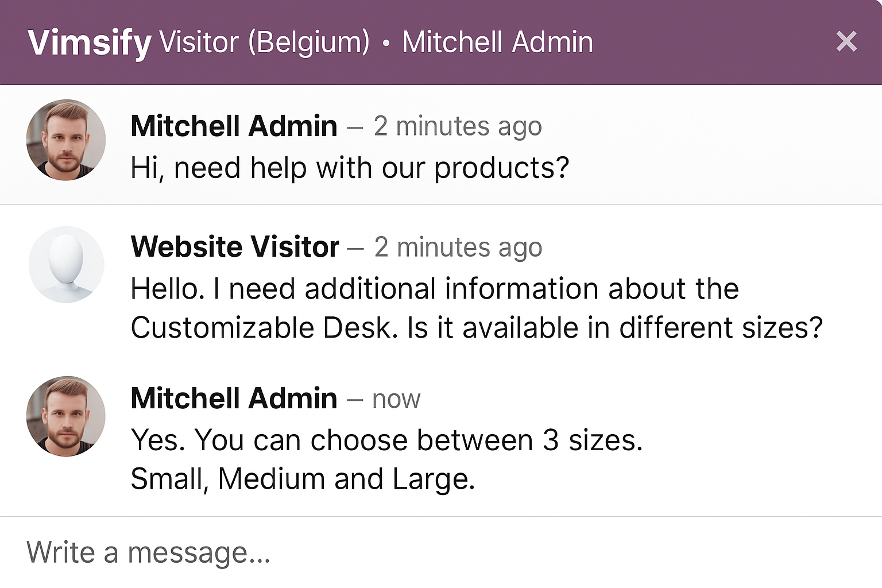The height and width of the screenshot is (588, 882).
Task: Click Mitchell Admin's avatar beside the products greeting
Action: tap(66, 140)
